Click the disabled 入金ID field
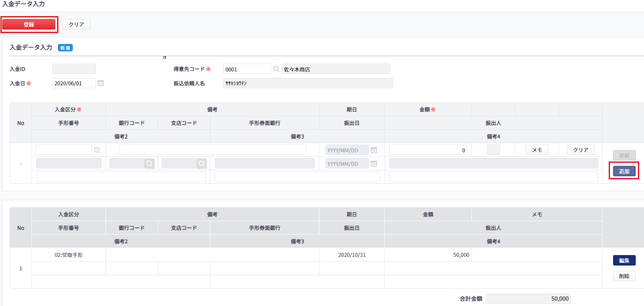 click(x=74, y=69)
